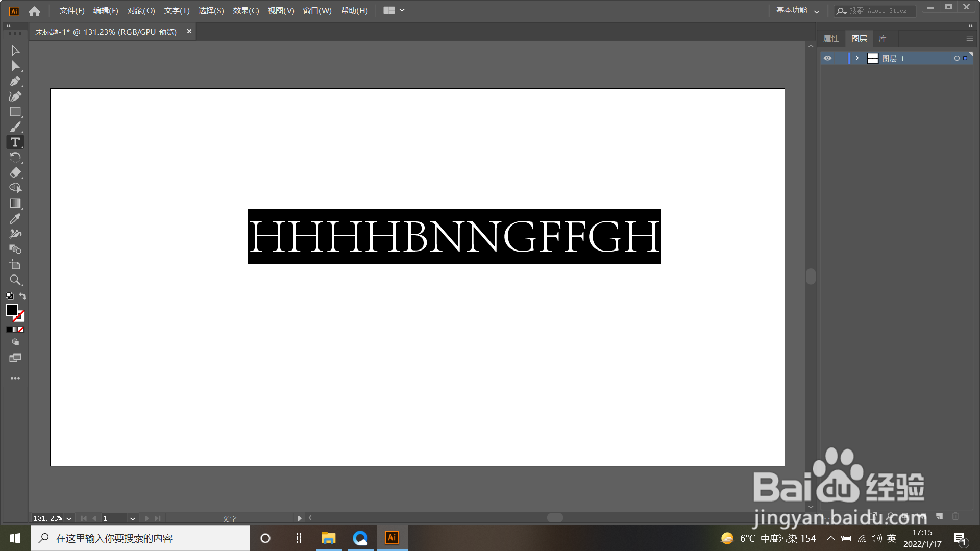Select the Paintbrush tool
The image size is (980, 551).
15,127
